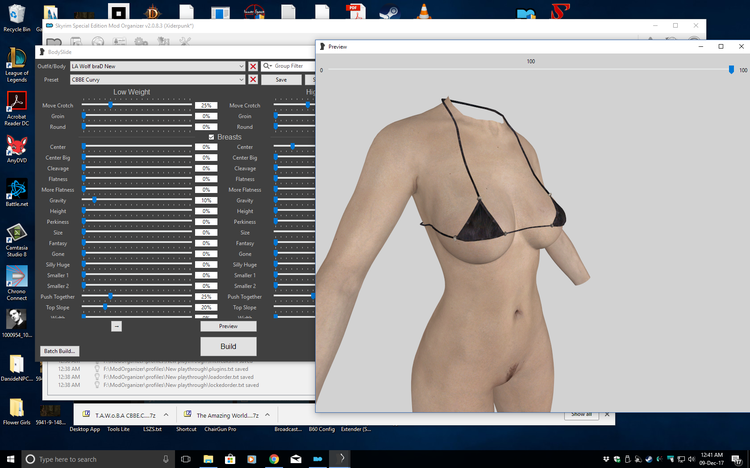Open options chevron for The Amazing World download
This screenshot has width=750, height=468.
[x=267, y=415]
